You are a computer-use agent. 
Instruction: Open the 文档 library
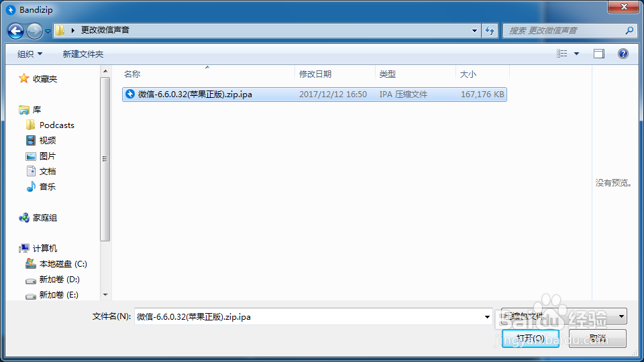coord(47,171)
